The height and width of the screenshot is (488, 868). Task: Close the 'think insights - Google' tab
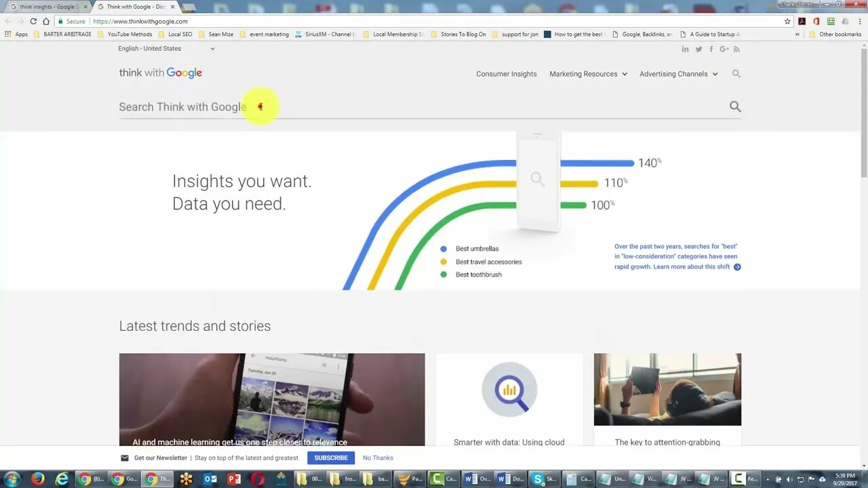pos(85,7)
